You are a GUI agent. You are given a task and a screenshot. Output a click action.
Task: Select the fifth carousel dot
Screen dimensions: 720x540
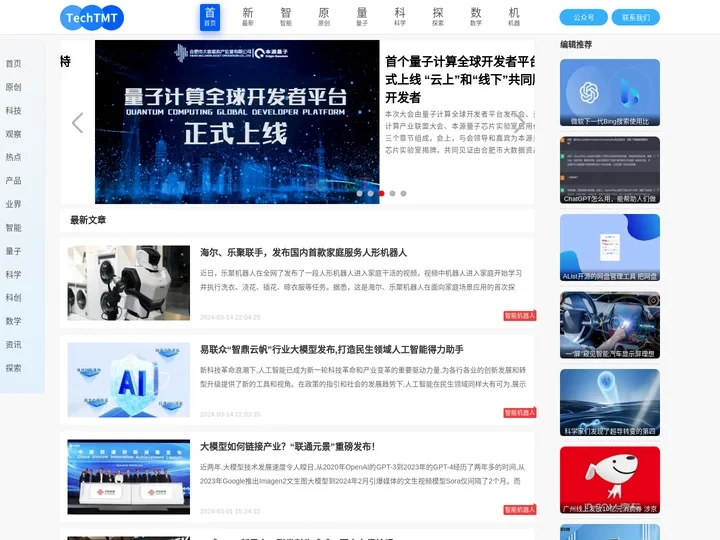[x=404, y=193]
